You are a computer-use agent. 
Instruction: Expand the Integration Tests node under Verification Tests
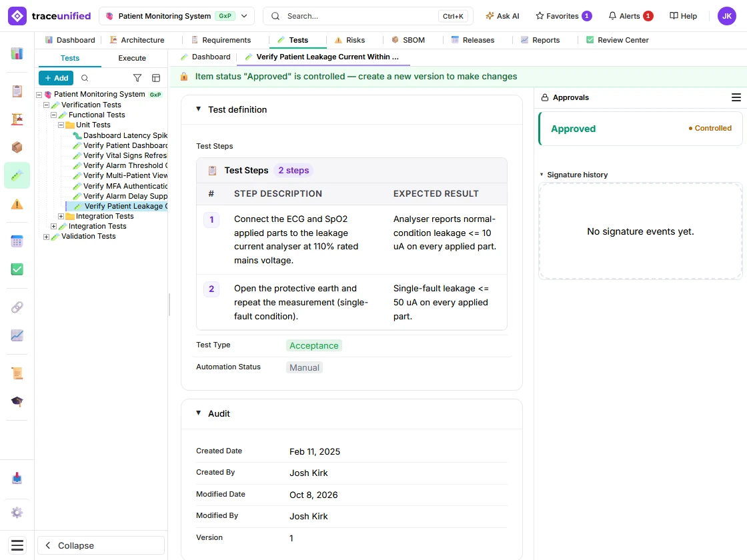[x=54, y=226]
